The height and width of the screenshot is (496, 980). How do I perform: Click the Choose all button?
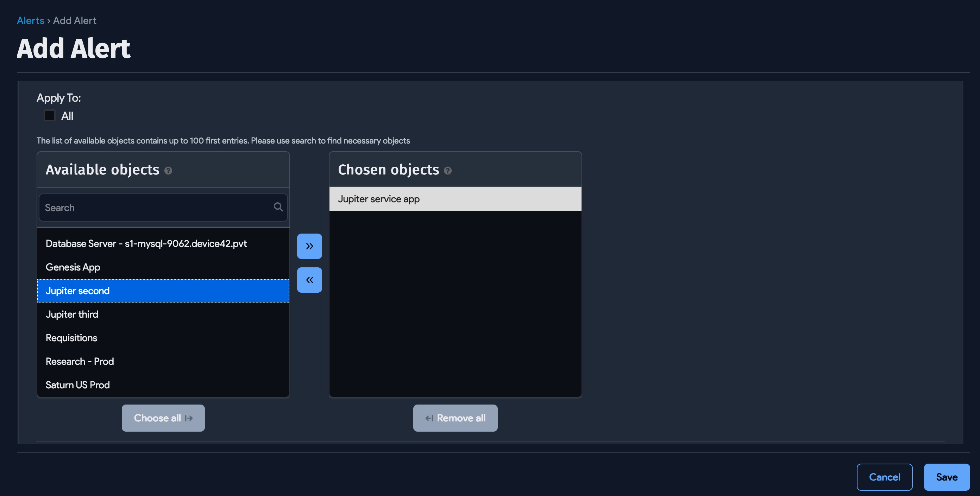[x=163, y=418]
